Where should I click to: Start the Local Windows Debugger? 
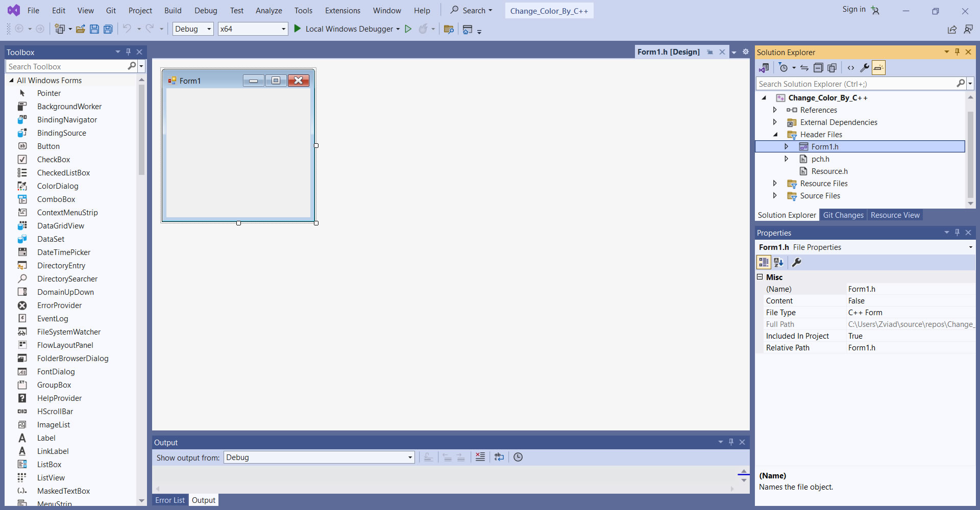click(x=344, y=29)
